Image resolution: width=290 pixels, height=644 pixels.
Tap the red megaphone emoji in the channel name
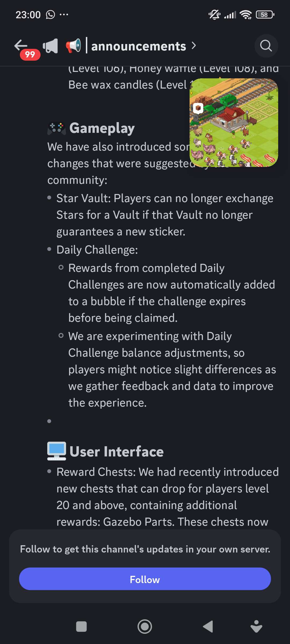(73, 46)
